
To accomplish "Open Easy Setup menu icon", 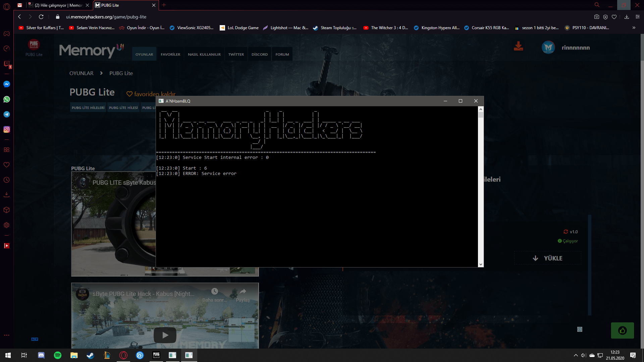I will pos(638,17).
